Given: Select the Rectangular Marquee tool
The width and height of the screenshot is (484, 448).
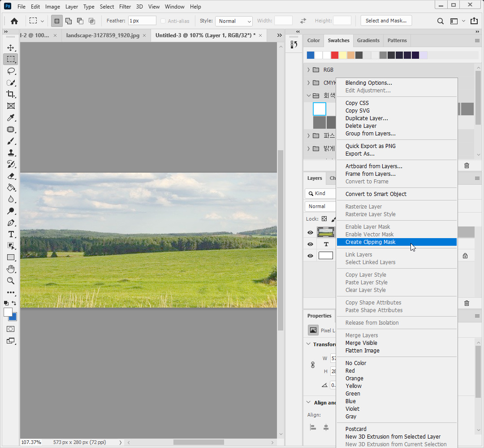Looking at the screenshot, I should coord(11,59).
